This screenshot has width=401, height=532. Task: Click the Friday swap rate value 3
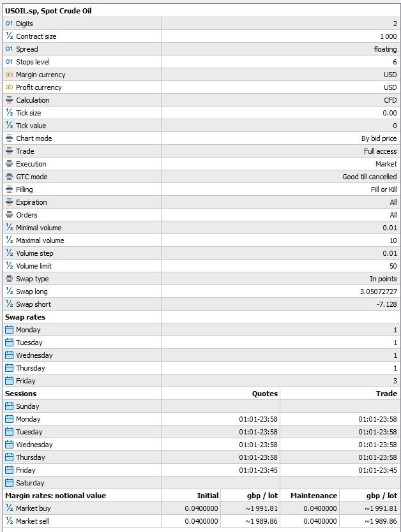[395, 381]
